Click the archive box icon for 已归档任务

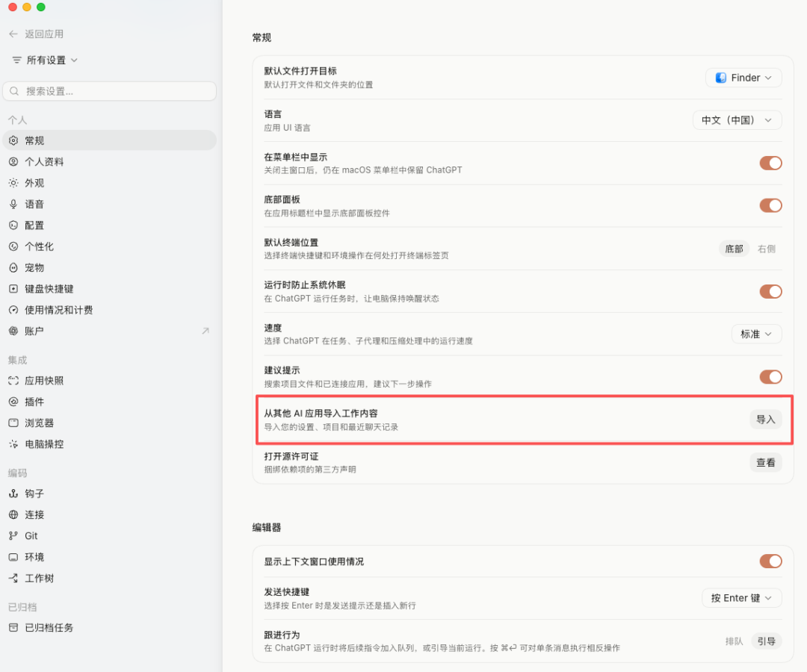click(x=13, y=627)
